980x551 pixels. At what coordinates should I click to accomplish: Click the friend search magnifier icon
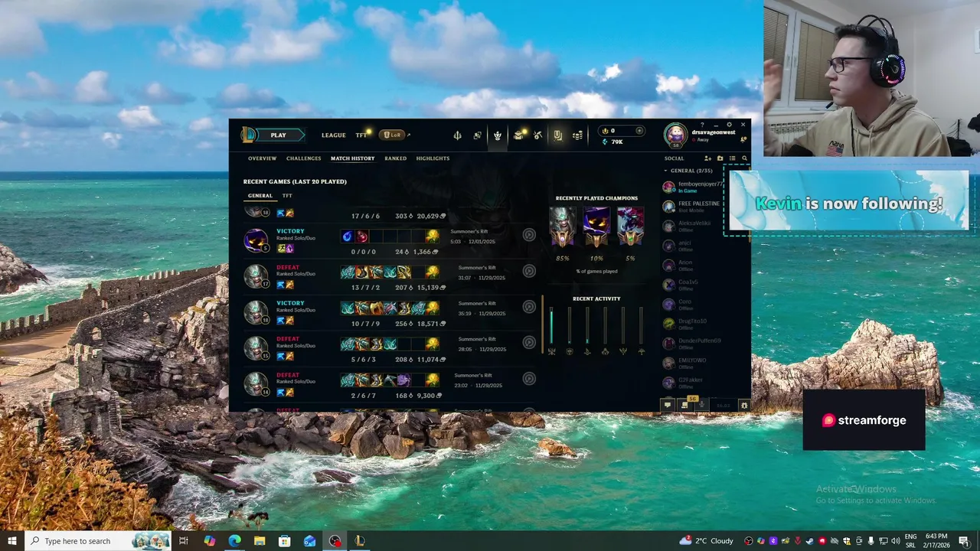[x=744, y=158]
